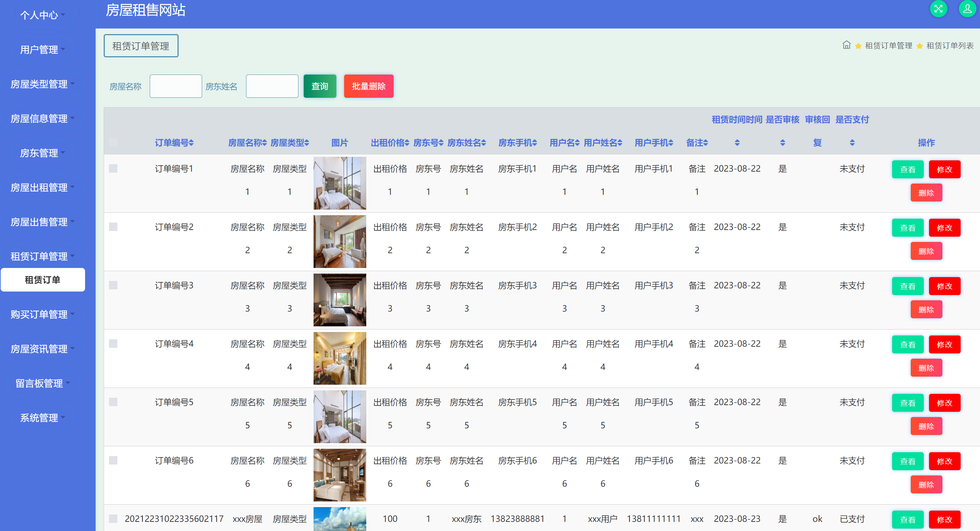The image size is (980, 531).
Task: Click 查看 for 订单编号1
Action: (x=908, y=169)
